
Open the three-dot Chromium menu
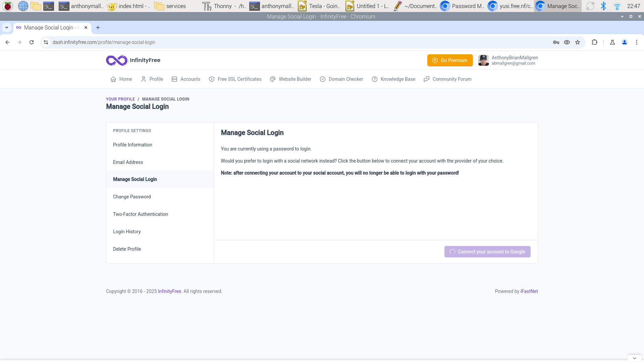(x=637, y=42)
